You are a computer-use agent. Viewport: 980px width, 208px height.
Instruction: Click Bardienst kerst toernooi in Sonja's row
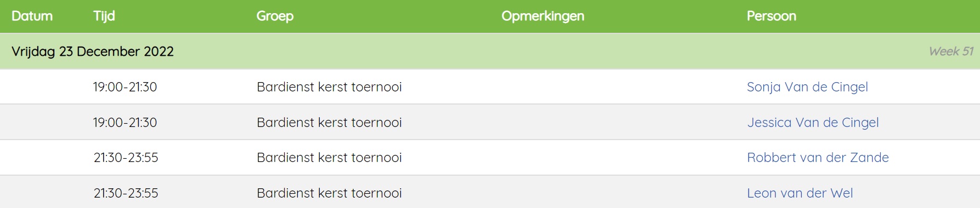point(329,87)
